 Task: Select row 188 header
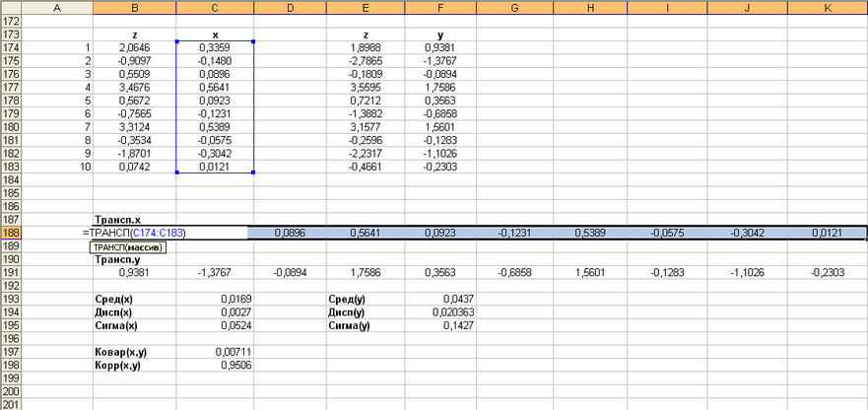pyautogui.click(x=11, y=233)
